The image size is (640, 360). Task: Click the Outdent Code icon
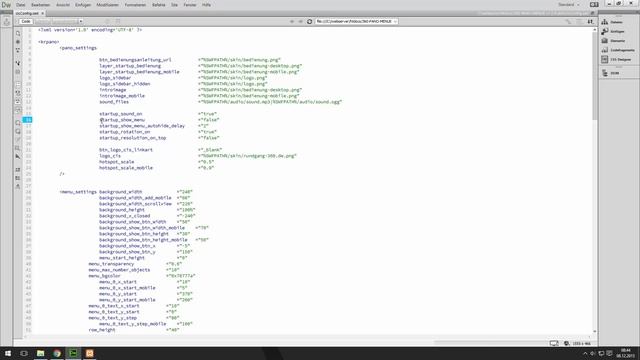pos(18,178)
